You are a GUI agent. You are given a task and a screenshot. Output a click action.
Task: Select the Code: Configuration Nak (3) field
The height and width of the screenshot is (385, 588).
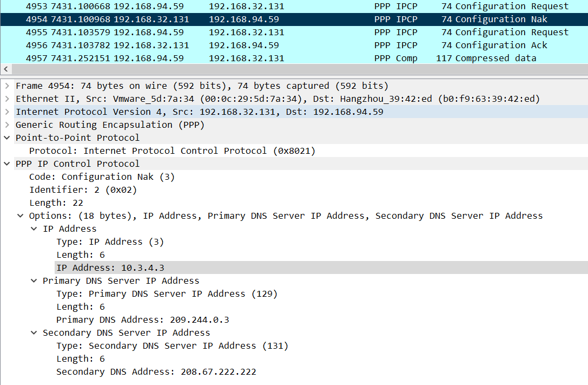(x=102, y=177)
